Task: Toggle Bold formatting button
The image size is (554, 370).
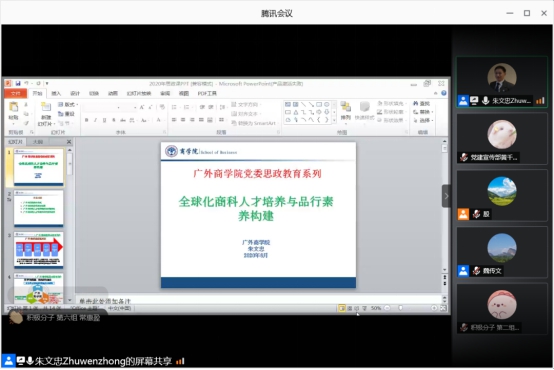Action: [87, 120]
